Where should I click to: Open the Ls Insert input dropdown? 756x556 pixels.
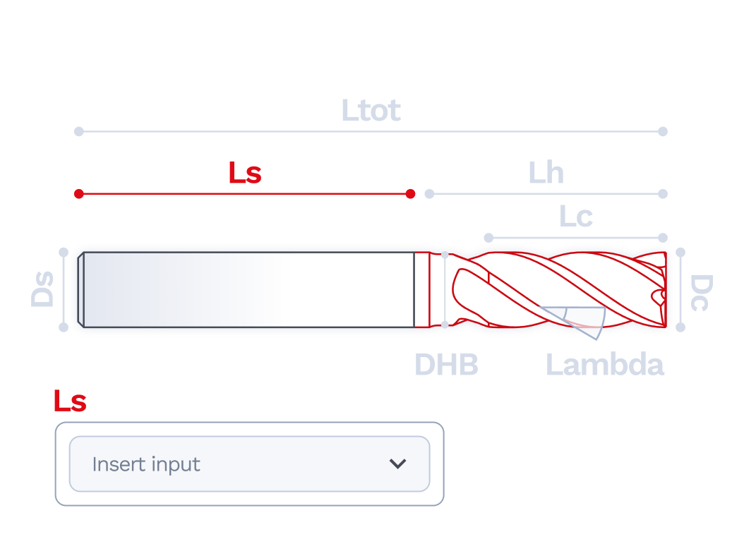click(x=249, y=464)
